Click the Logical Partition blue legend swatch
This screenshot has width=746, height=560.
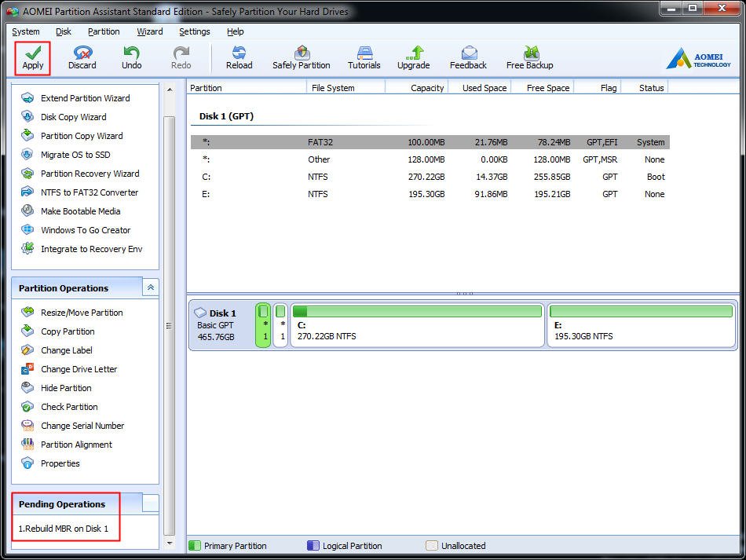[313, 545]
